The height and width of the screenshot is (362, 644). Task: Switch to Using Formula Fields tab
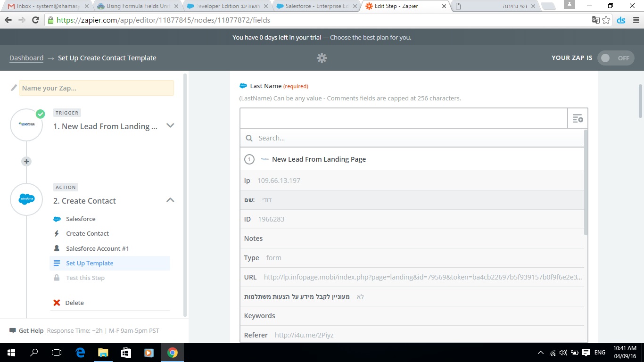(x=138, y=6)
